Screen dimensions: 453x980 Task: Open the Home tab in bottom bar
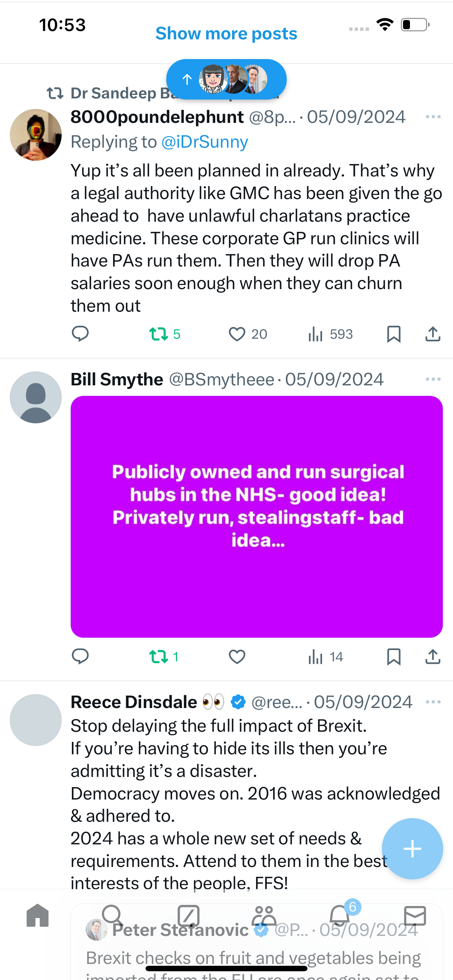click(x=38, y=915)
